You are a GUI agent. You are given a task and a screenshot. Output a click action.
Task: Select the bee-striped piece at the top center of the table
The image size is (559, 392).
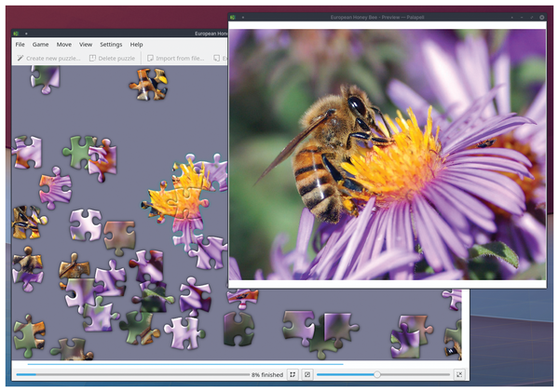(149, 85)
